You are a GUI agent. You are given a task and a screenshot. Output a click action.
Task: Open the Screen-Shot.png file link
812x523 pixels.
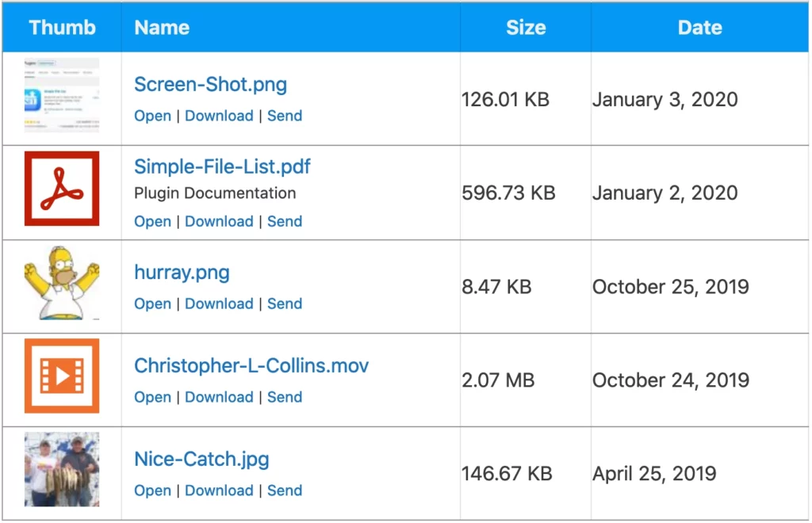pos(209,84)
